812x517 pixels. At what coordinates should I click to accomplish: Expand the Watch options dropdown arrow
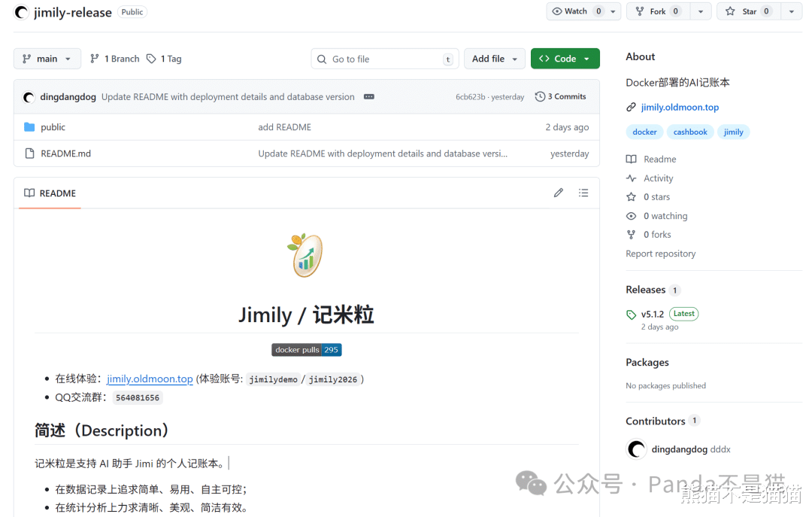[x=614, y=11]
